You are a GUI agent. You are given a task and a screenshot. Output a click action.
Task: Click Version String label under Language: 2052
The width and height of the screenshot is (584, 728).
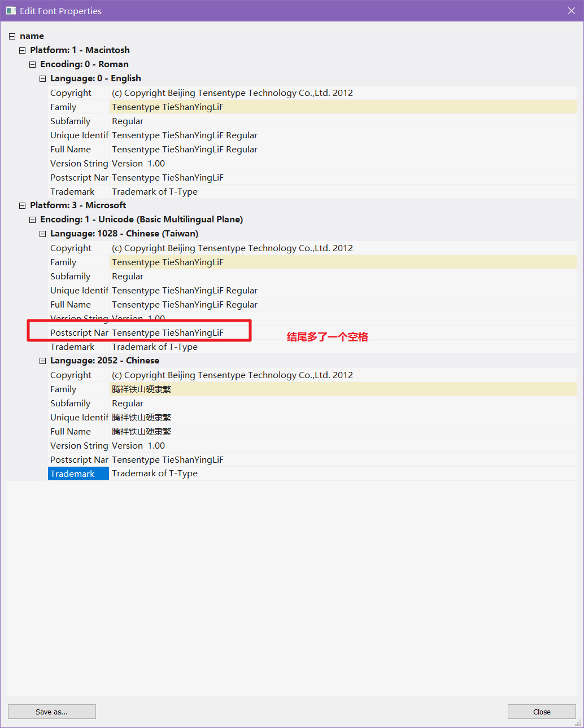79,445
